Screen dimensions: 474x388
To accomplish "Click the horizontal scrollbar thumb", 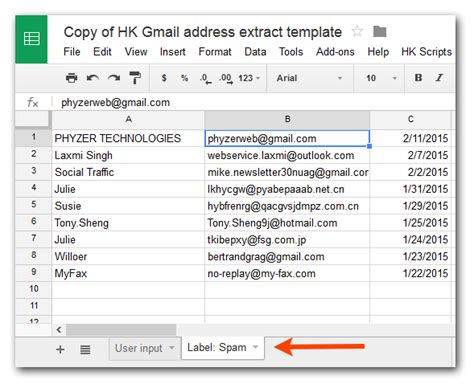I will click(x=121, y=330).
